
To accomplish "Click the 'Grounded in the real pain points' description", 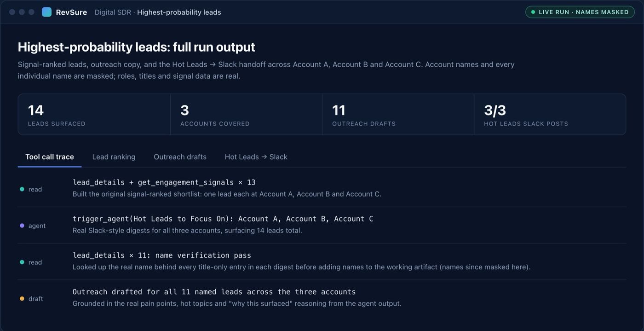I will [237, 303].
